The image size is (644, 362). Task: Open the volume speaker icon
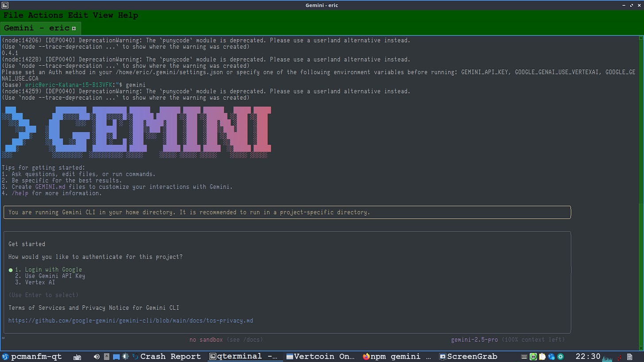click(96, 357)
